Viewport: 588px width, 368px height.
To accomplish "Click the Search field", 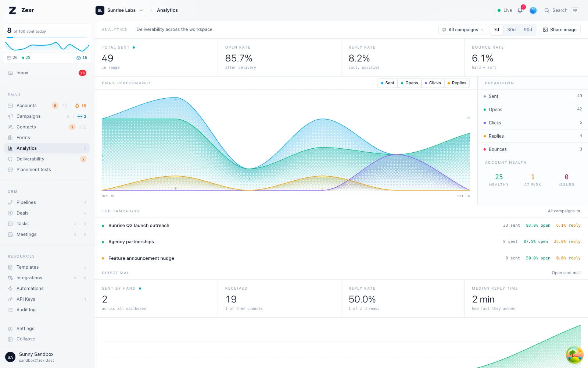I will [562, 10].
